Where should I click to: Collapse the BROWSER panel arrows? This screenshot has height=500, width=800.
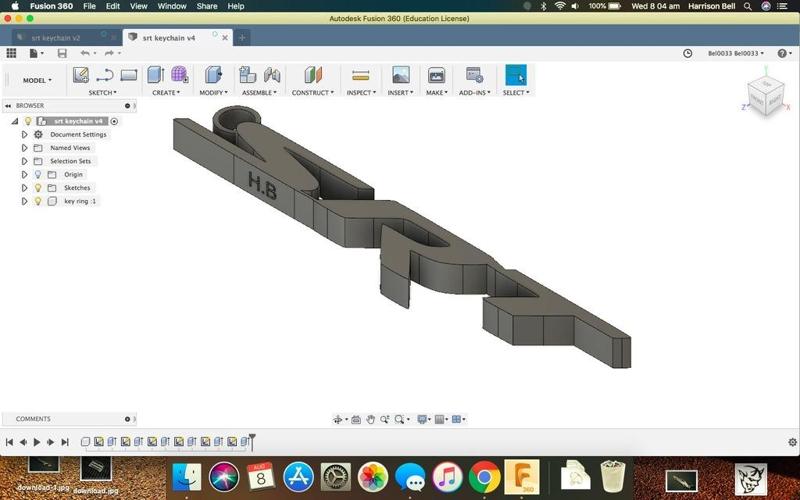point(8,106)
